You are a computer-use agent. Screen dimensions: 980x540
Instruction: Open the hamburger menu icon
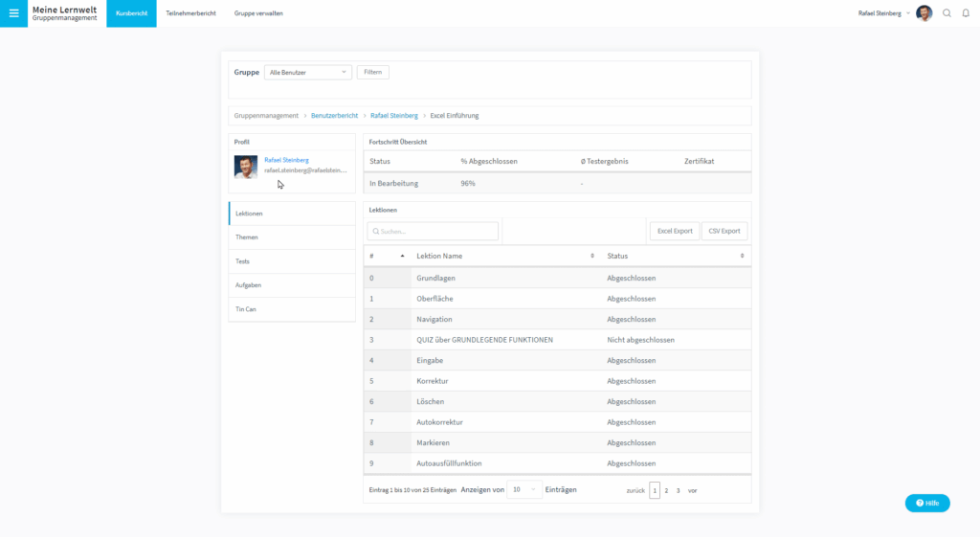tap(13, 13)
